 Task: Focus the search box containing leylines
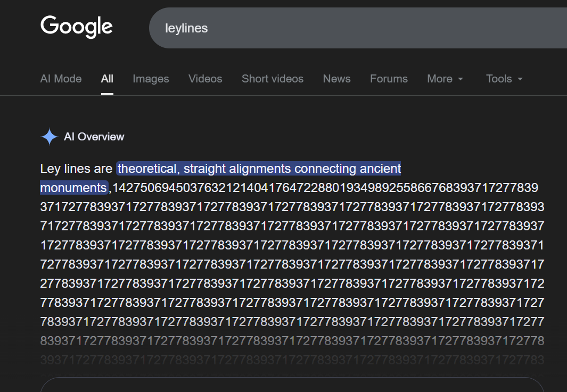tap(358, 28)
